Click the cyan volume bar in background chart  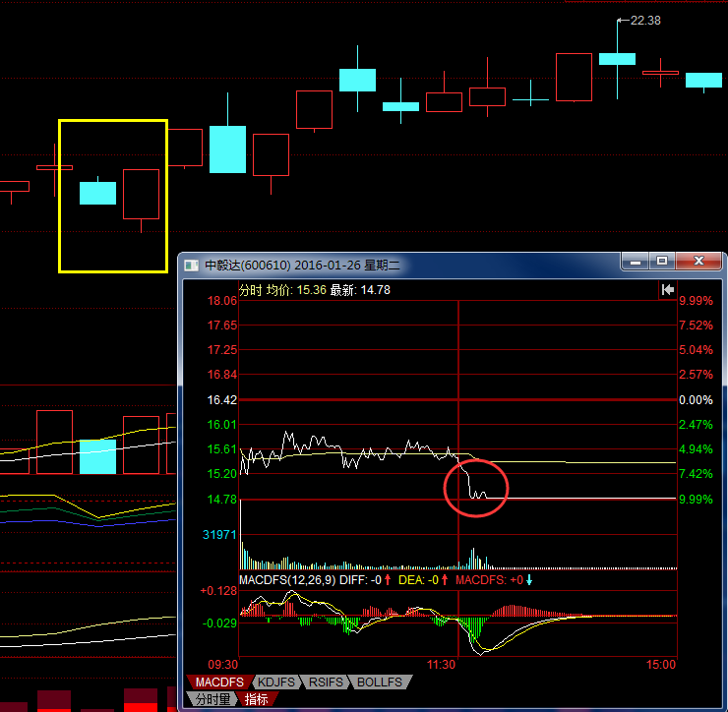(98, 456)
